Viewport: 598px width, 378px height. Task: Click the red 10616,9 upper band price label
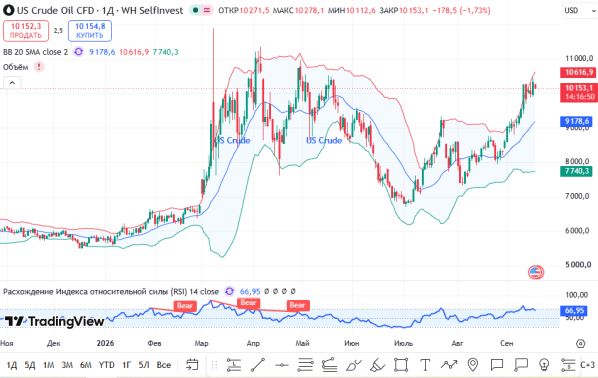coord(579,72)
